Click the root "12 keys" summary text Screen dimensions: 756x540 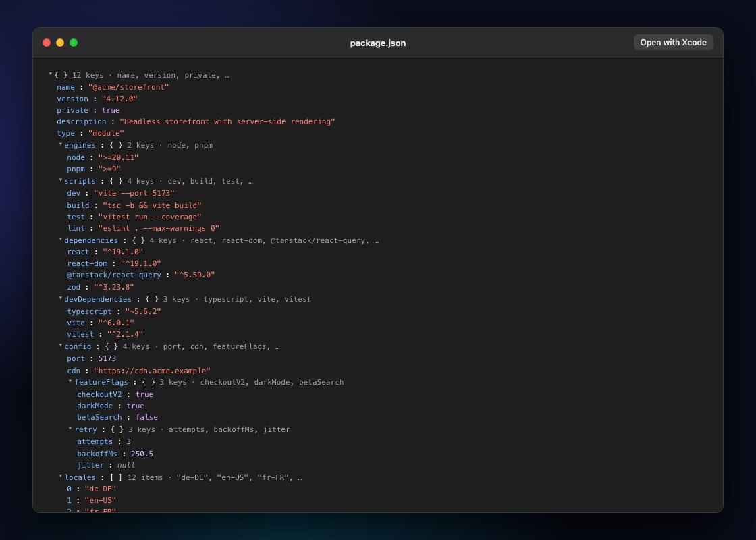pos(88,75)
